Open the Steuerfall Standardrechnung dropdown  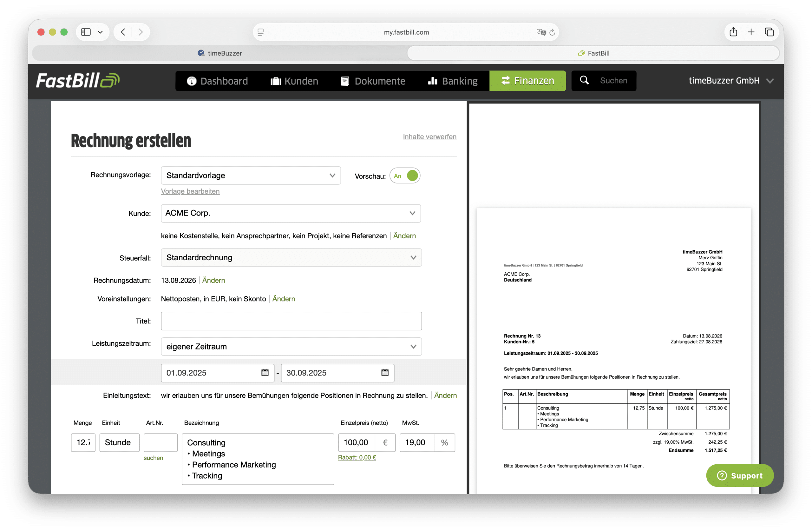click(x=291, y=257)
